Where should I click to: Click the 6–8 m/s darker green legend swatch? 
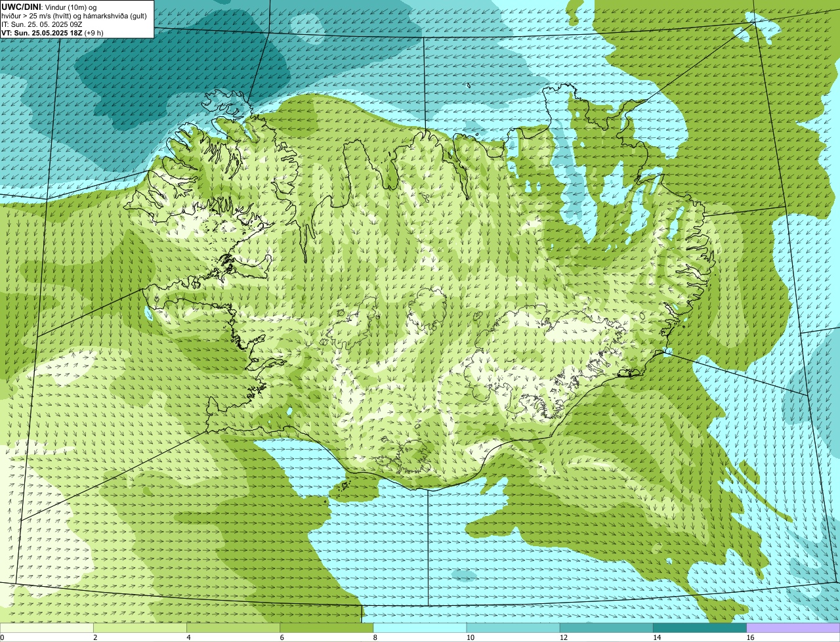point(327,628)
